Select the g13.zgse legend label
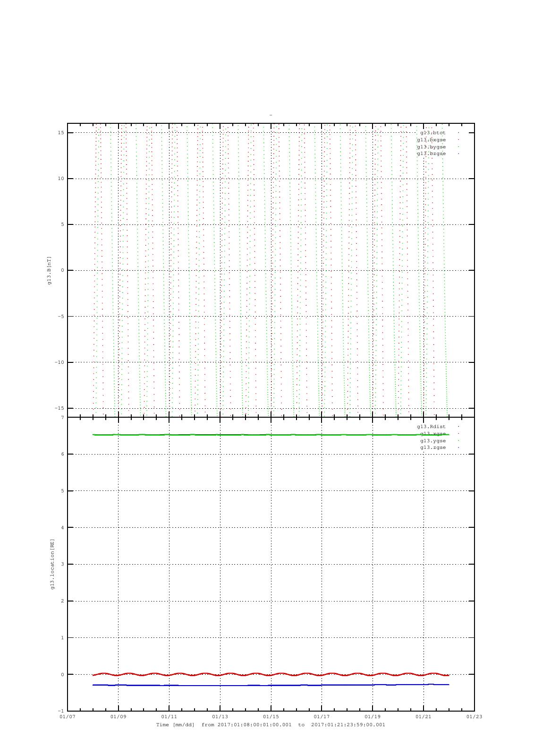The image size is (534, 756). click(x=432, y=447)
